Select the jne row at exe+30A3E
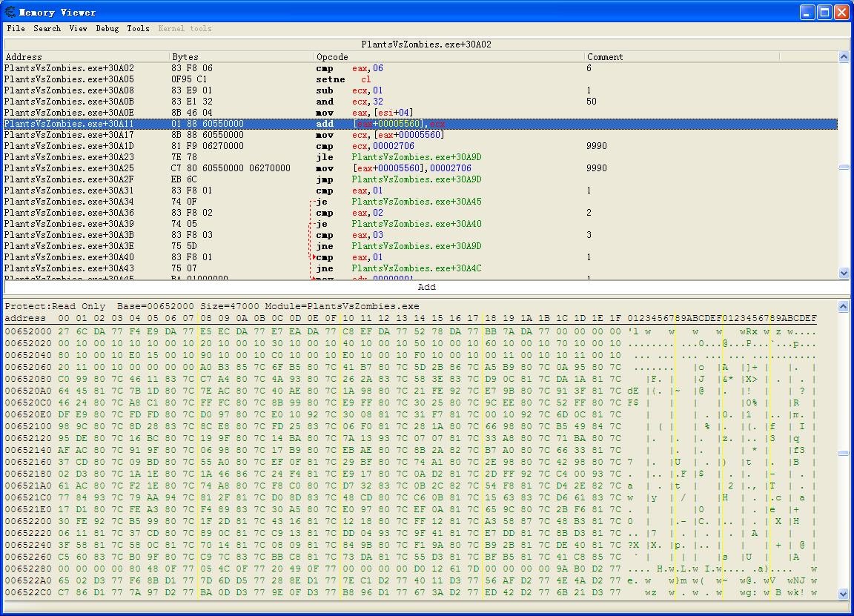 (420, 246)
